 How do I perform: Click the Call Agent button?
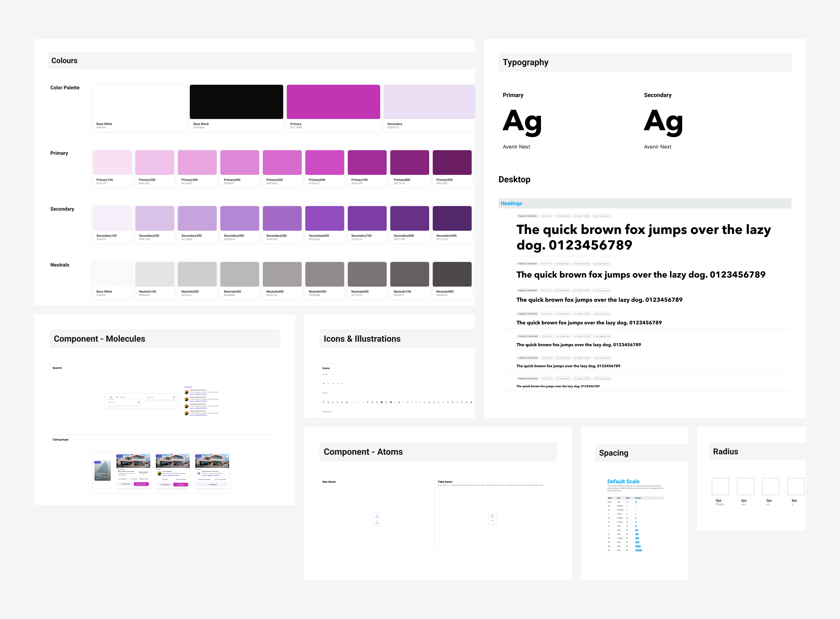coord(181,485)
